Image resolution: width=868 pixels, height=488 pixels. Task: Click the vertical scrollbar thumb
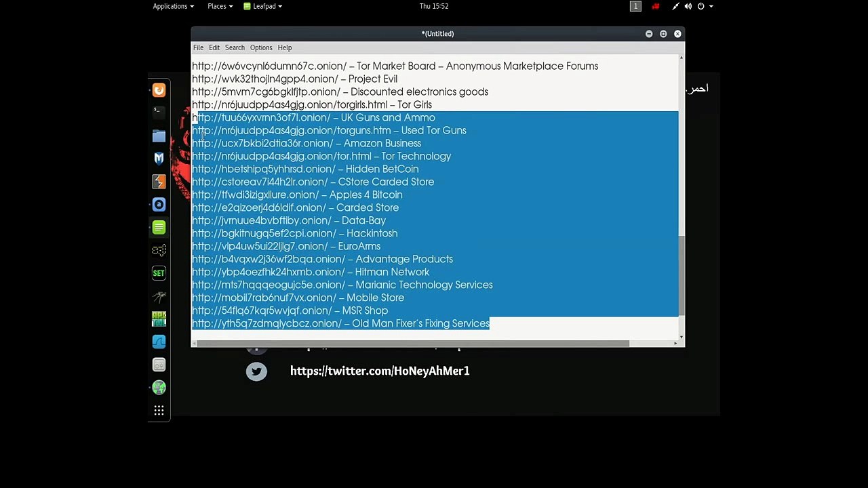tap(682, 275)
